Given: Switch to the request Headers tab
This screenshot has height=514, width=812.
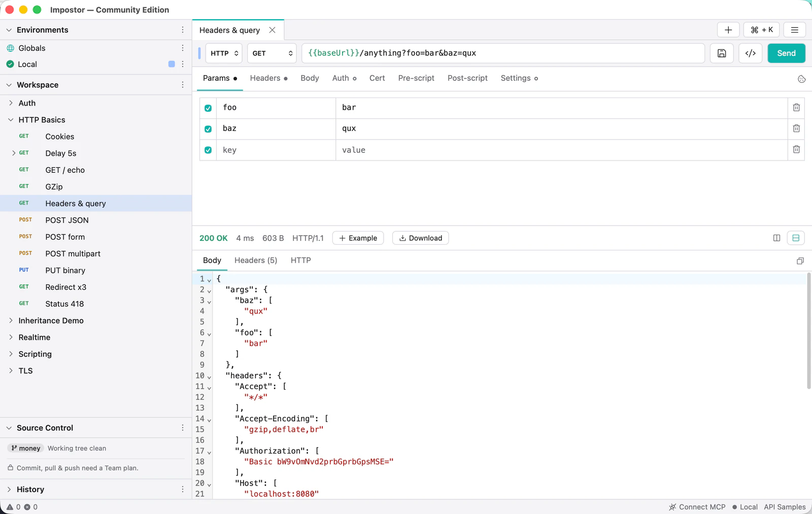Looking at the screenshot, I should [x=268, y=78].
